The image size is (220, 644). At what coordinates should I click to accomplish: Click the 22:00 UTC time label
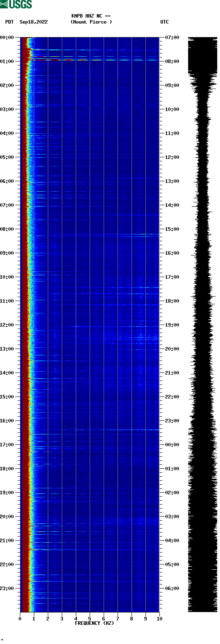[172, 397]
